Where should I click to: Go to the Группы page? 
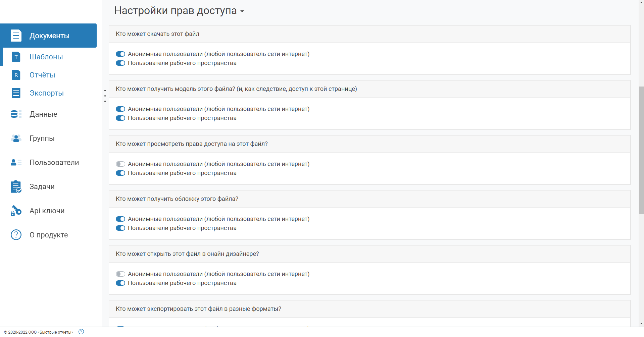click(x=42, y=138)
